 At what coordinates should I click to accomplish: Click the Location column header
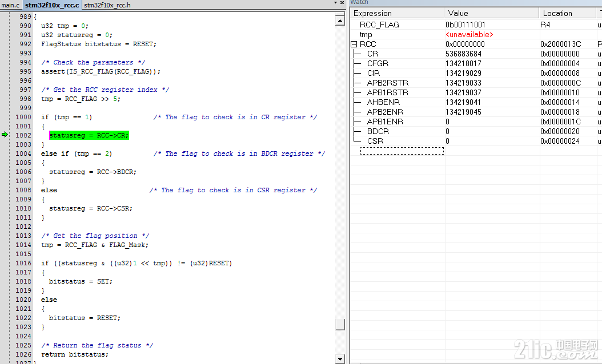568,13
